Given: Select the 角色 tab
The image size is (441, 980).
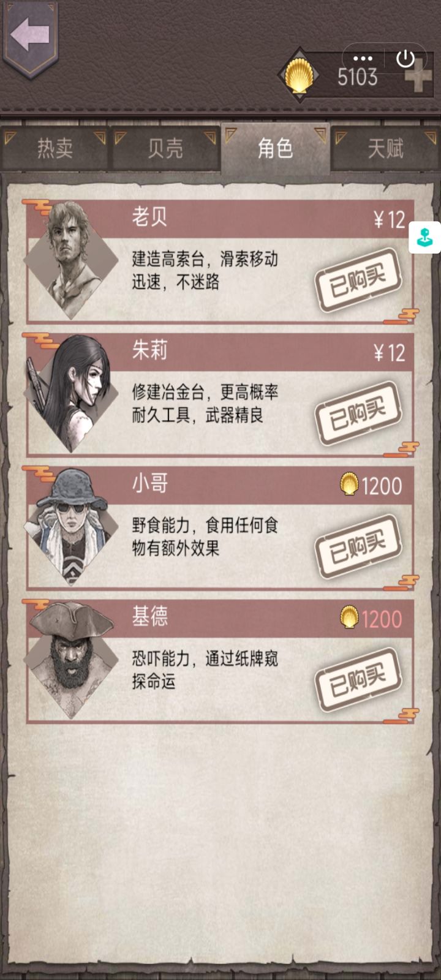Looking at the screenshot, I should pos(275,148).
